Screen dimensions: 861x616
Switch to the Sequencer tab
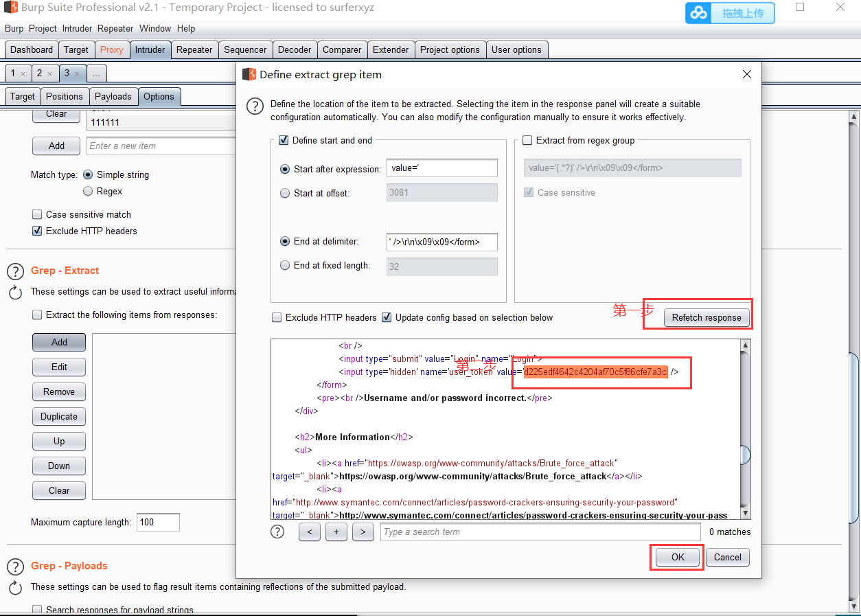245,50
